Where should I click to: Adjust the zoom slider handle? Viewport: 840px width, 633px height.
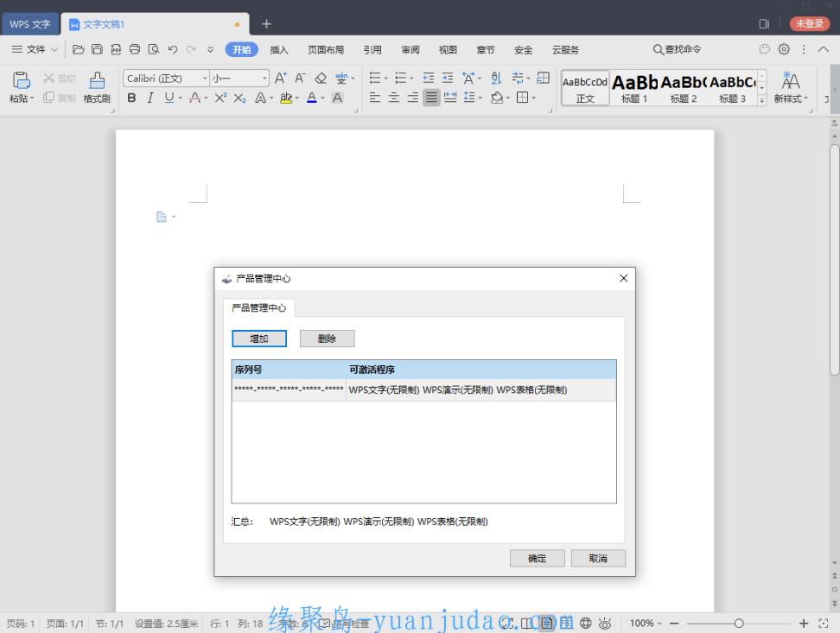click(739, 623)
